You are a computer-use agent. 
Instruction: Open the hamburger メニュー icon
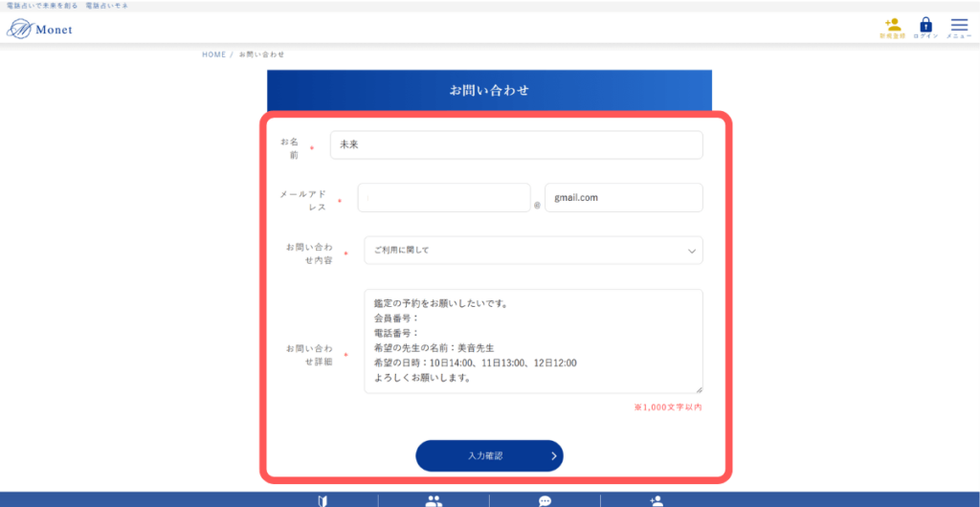[959, 26]
